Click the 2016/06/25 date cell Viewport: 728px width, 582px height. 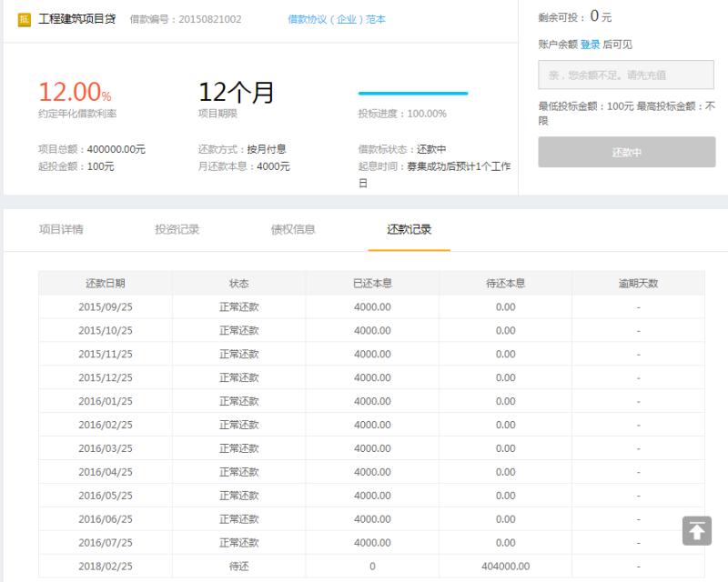click(x=106, y=519)
